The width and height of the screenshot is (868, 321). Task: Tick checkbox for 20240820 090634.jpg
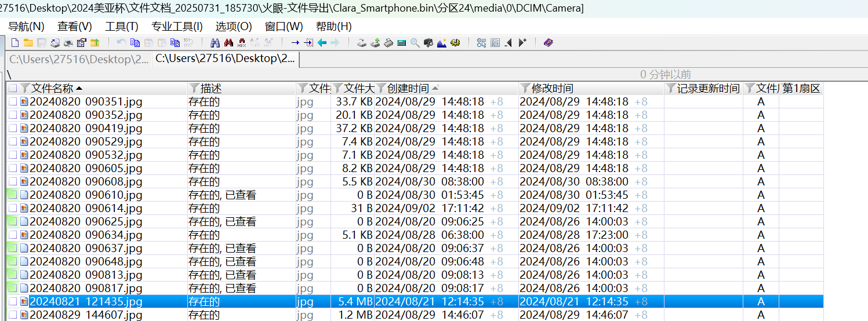point(13,235)
